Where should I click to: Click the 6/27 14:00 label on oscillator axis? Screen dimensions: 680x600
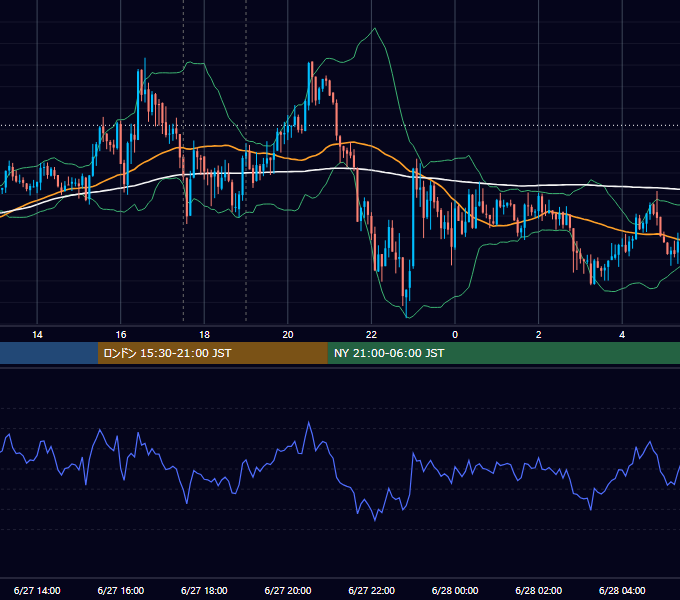(37, 590)
